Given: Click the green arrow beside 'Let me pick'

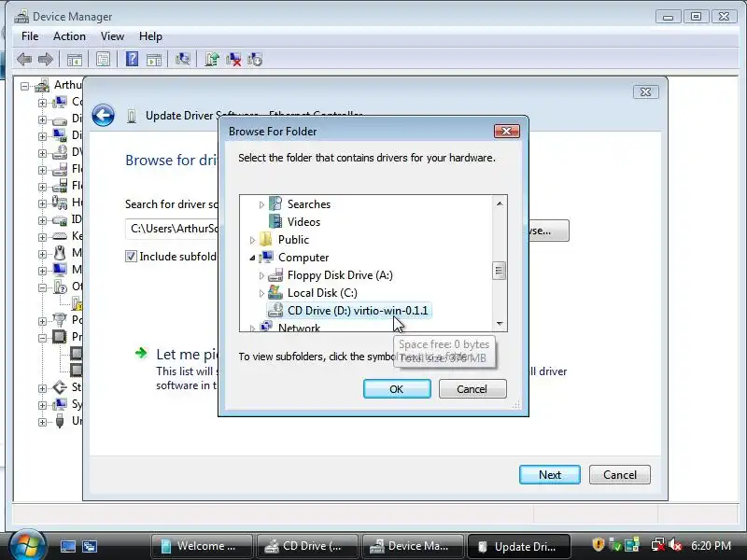Looking at the screenshot, I should [x=141, y=353].
